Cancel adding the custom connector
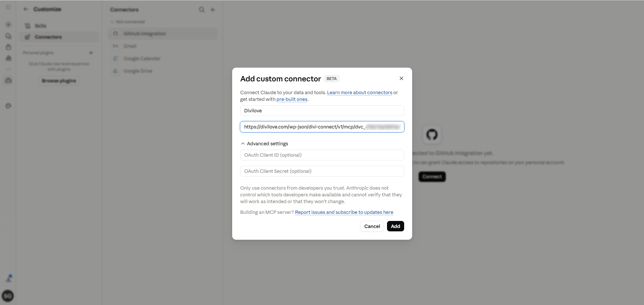644x305 pixels. click(372, 226)
